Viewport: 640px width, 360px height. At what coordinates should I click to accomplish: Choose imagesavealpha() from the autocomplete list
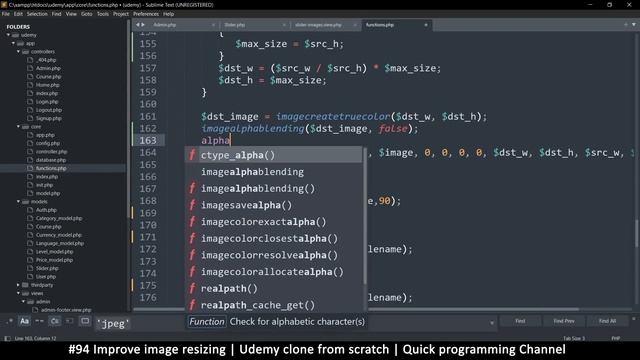(x=273, y=205)
